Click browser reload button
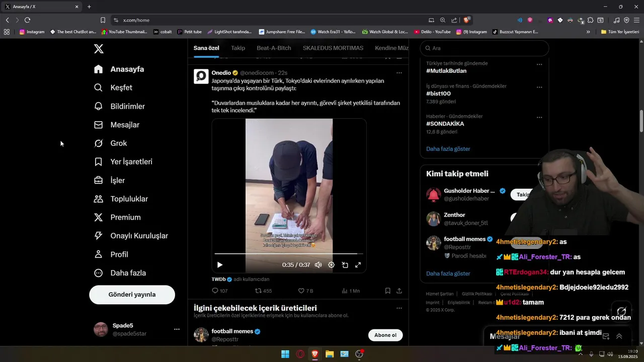Screen dimensions: 644x362 pyautogui.click(x=27, y=20)
